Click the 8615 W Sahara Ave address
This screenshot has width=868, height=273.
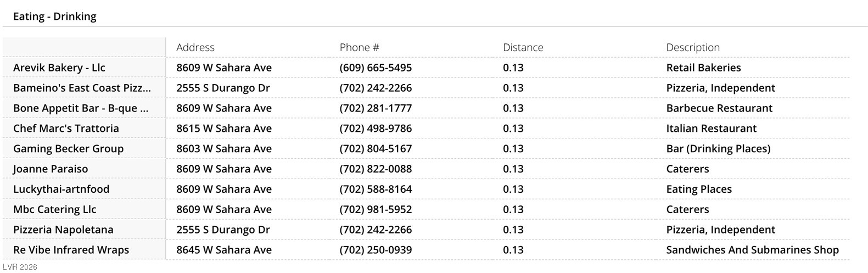[224, 129]
